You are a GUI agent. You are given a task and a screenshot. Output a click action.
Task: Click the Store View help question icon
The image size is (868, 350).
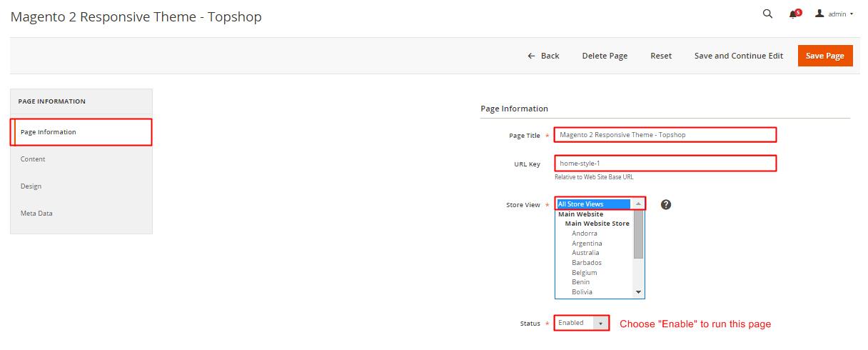pyautogui.click(x=666, y=204)
